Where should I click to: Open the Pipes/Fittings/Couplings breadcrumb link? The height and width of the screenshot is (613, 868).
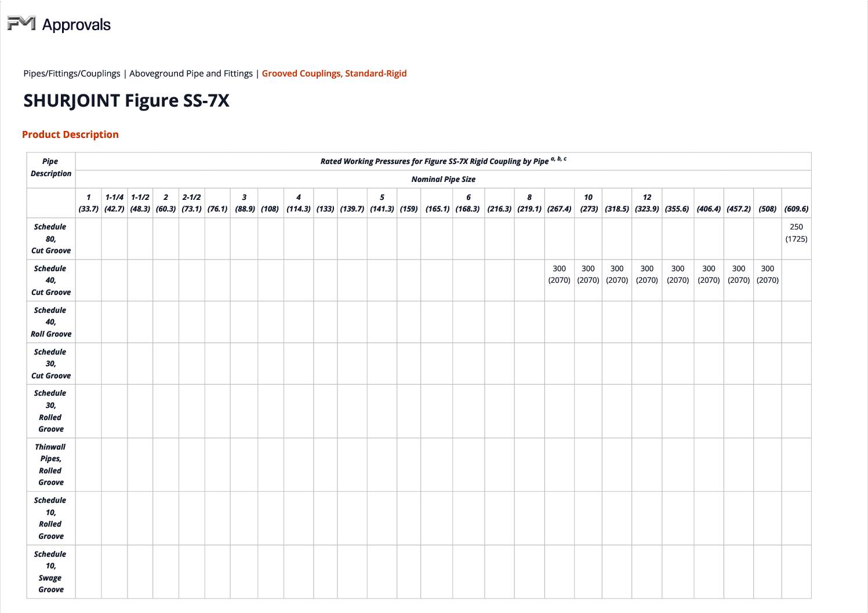72,74
